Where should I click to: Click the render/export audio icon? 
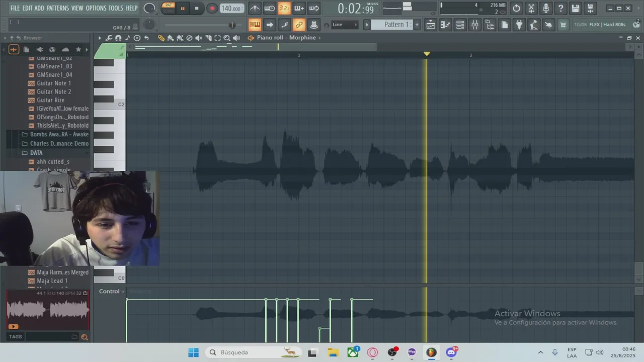point(590,8)
